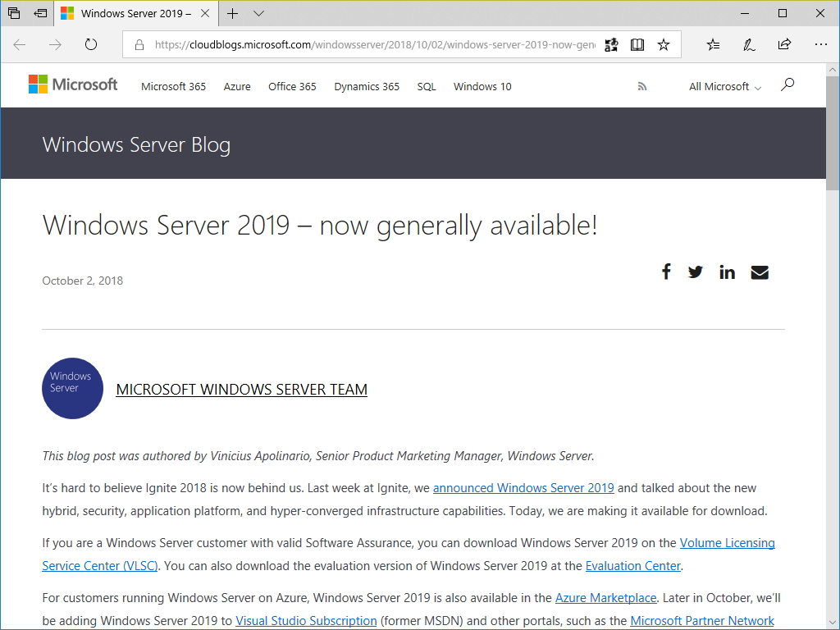Email the article using envelope icon
Image resolution: width=840 pixels, height=630 pixels.
[759, 272]
